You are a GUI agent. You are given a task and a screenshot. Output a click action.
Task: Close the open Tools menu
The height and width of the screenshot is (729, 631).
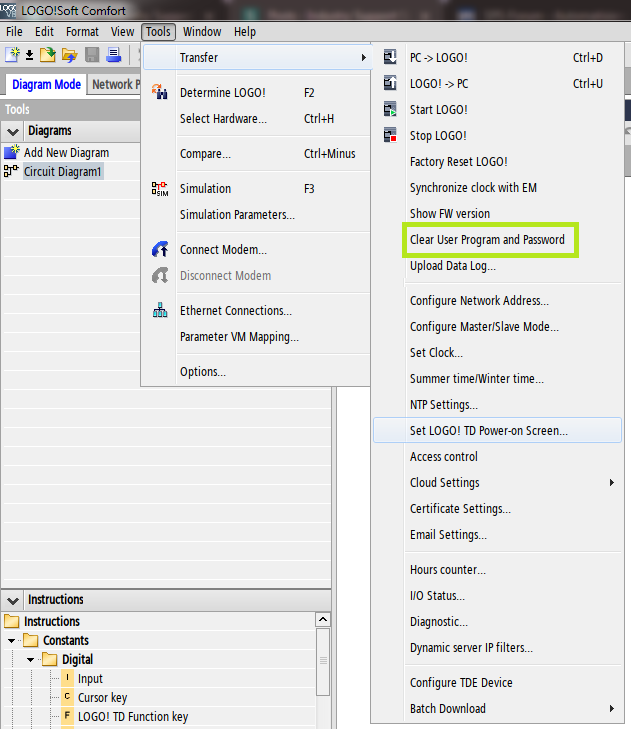point(158,32)
